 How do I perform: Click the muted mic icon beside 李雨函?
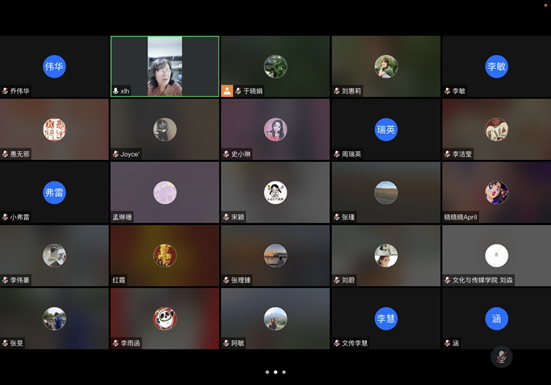tap(116, 343)
